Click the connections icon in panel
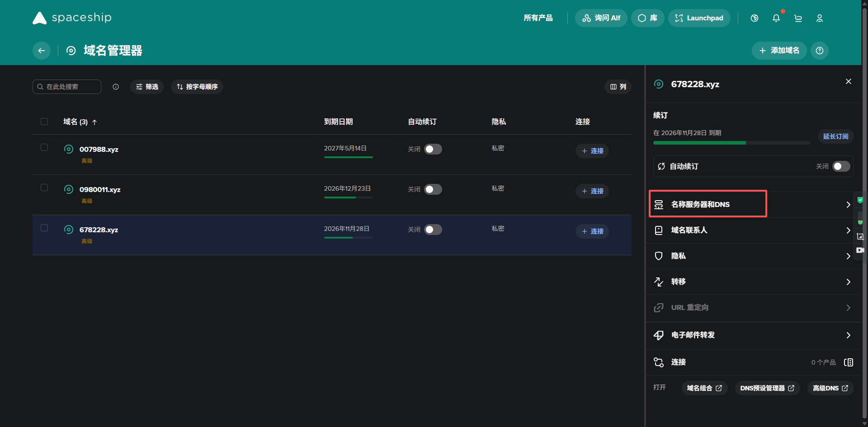Screen dimensions: 868x427 [659, 362]
